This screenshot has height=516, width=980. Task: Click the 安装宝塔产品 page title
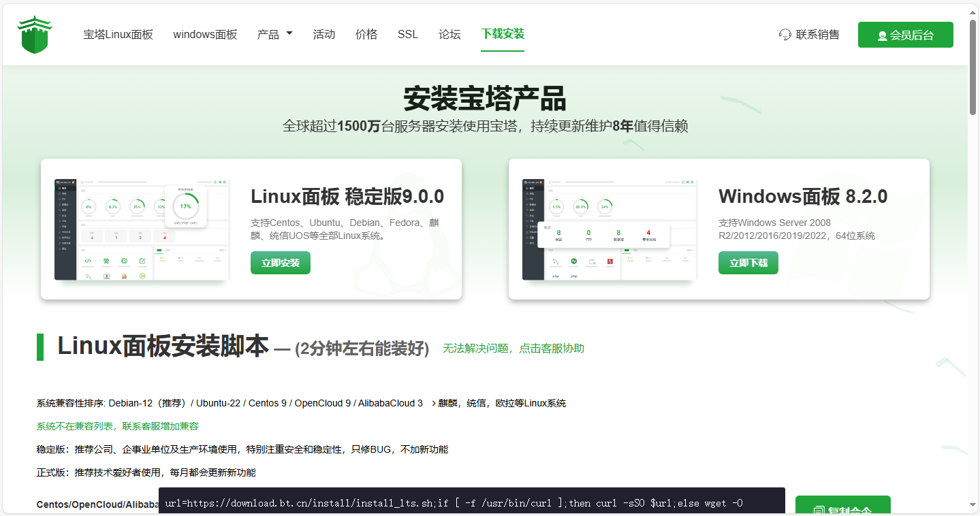coord(485,99)
